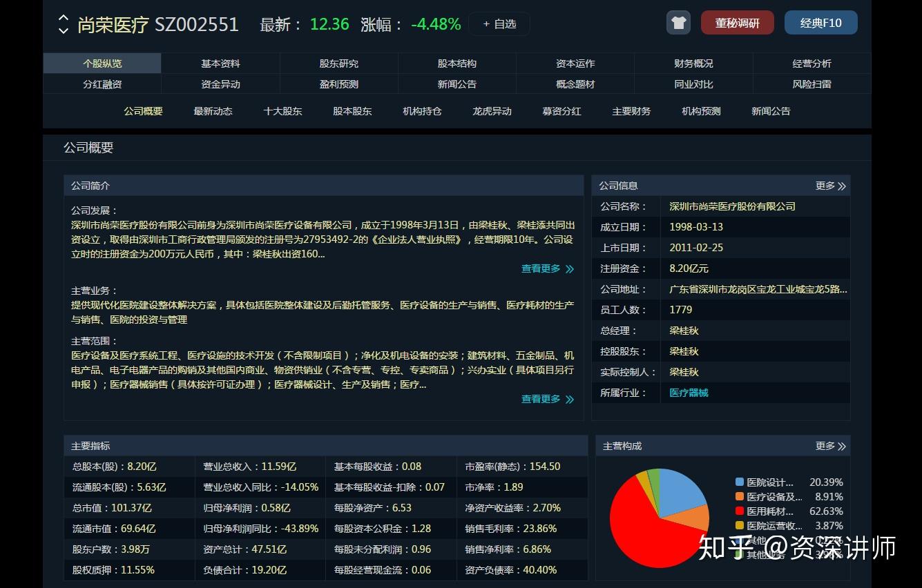Open the 同业对比 tab

(693, 84)
